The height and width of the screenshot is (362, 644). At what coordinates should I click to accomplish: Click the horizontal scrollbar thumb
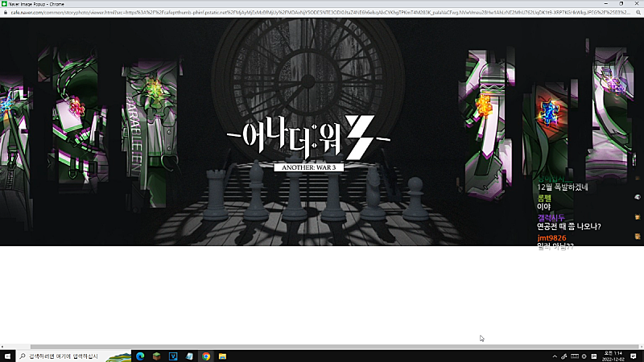(x=335, y=347)
